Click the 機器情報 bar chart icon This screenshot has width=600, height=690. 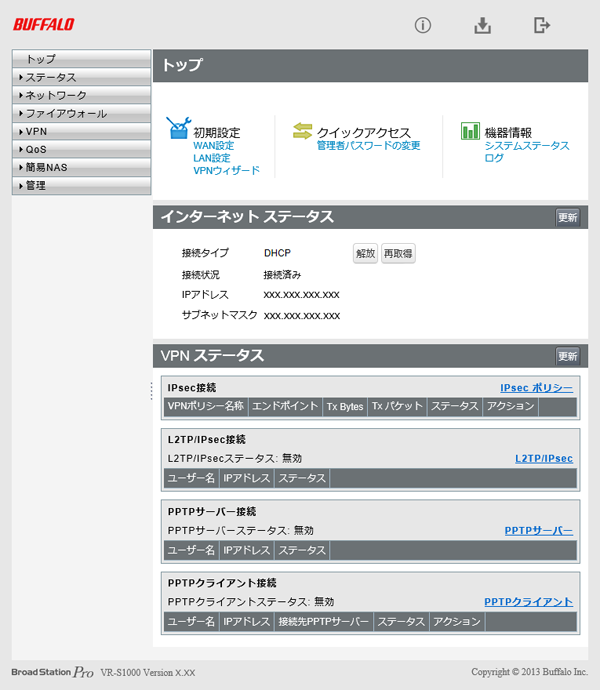pos(470,131)
